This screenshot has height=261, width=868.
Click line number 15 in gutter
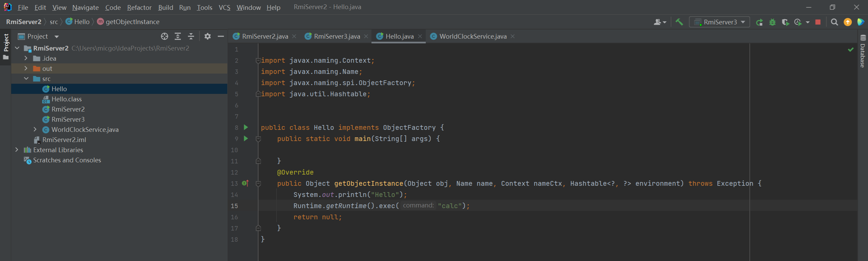coord(234,206)
